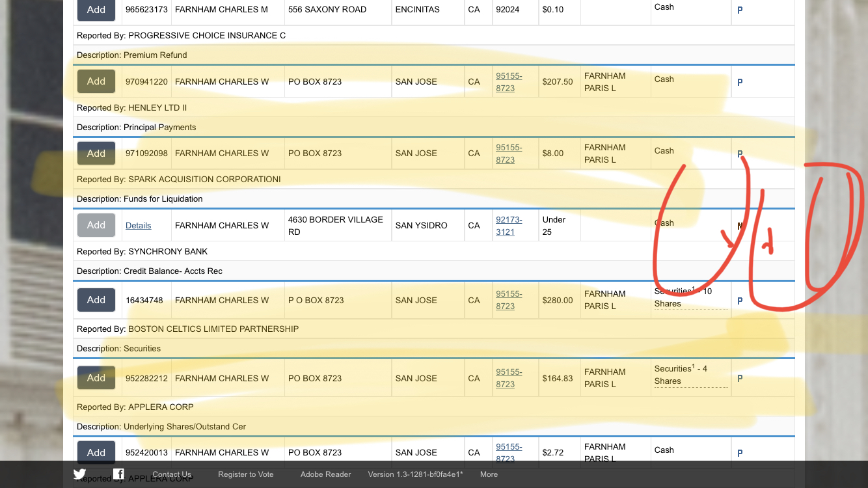The width and height of the screenshot is (868, 488).
Task: Click city SAN YSIDRO
Action: pyautogui.click(x=422, y=225)
